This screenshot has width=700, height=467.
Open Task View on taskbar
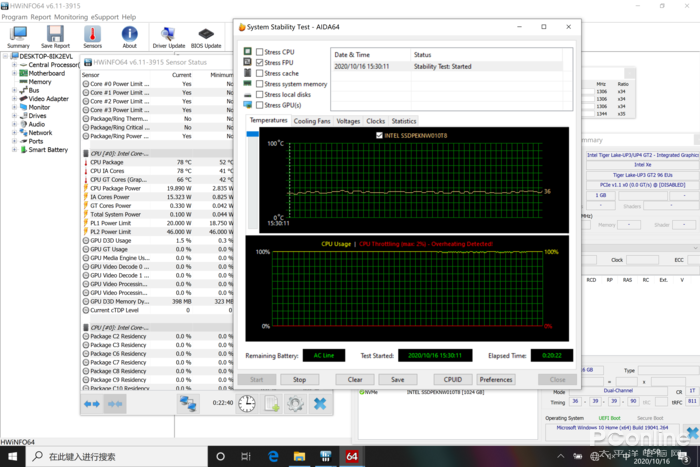click(x=246, y=456)
